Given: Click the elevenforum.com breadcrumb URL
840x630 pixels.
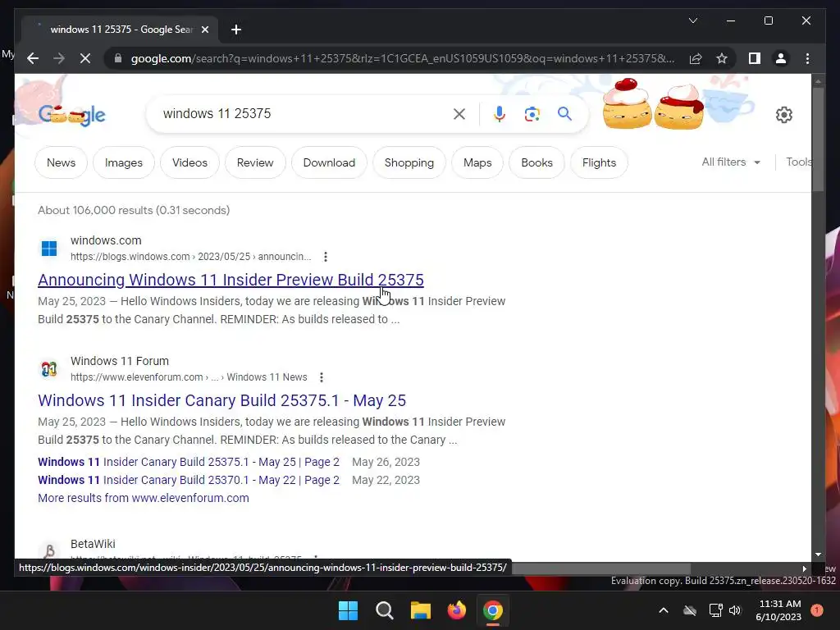Looking at the screenshot, I should [189, 377].
